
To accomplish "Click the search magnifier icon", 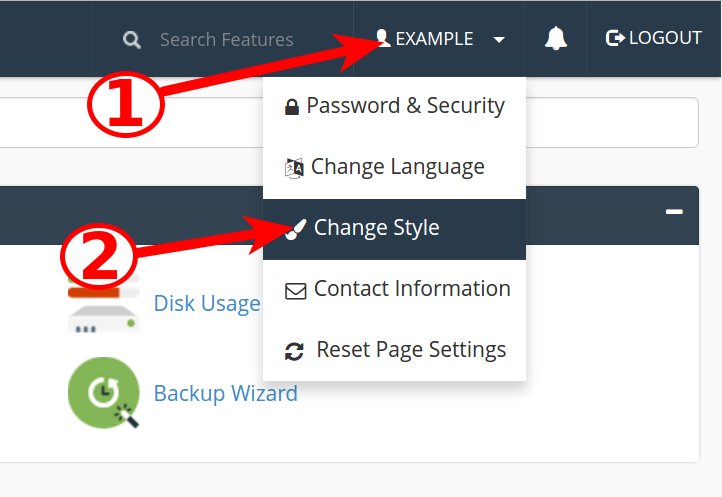I will [x=132, y=40].
